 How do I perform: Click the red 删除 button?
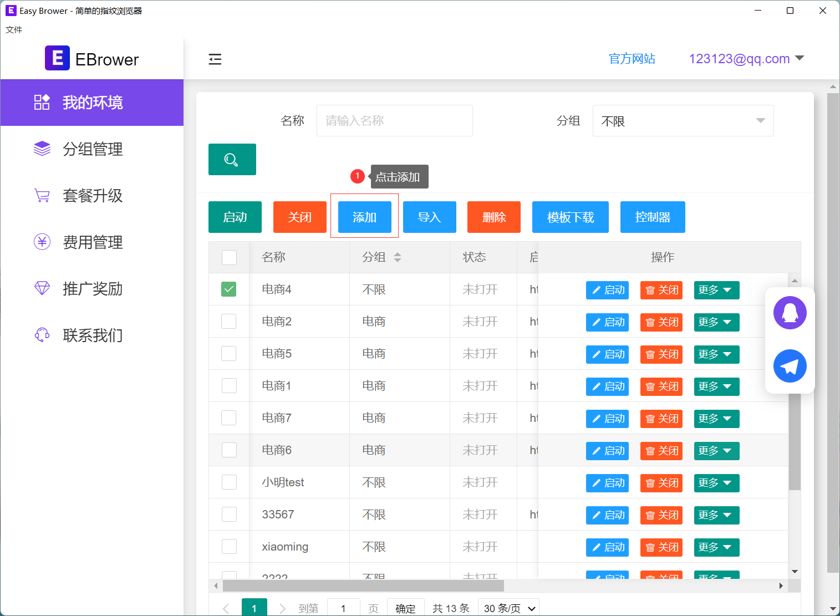click(494, 217)
